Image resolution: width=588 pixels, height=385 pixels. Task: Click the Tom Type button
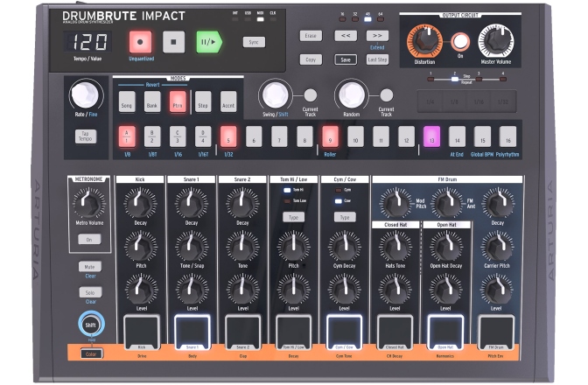294,217
